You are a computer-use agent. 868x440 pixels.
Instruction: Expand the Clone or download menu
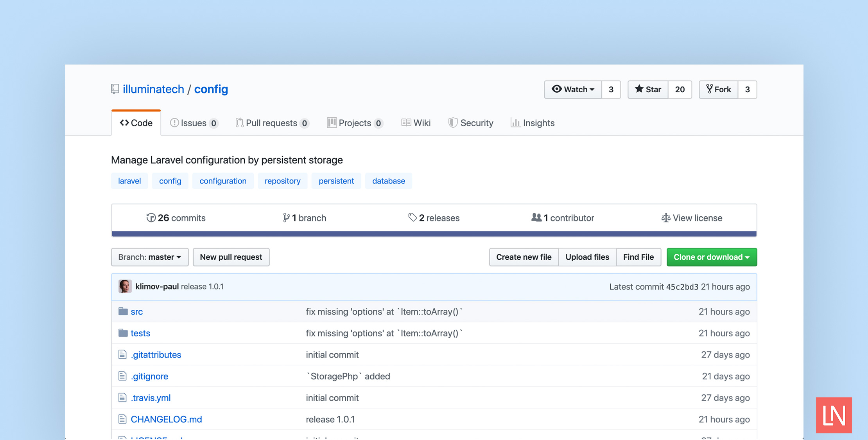712,257
